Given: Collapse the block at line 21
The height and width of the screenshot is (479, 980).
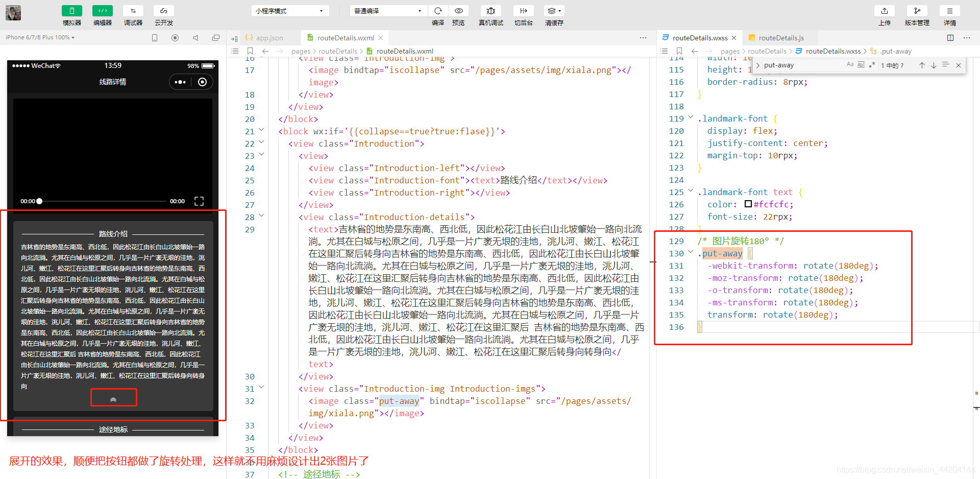Looking at the screenshot, I should tap(261, 130).
